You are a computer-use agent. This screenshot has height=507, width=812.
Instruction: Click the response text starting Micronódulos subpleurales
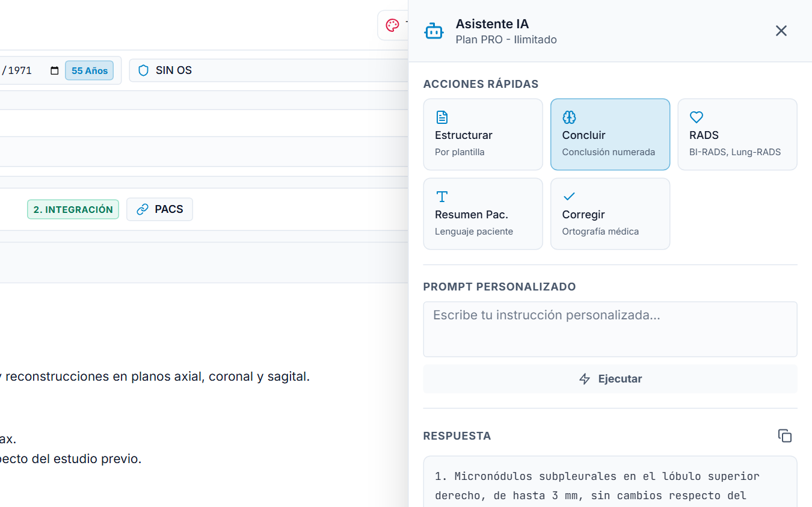click(598, 486)
